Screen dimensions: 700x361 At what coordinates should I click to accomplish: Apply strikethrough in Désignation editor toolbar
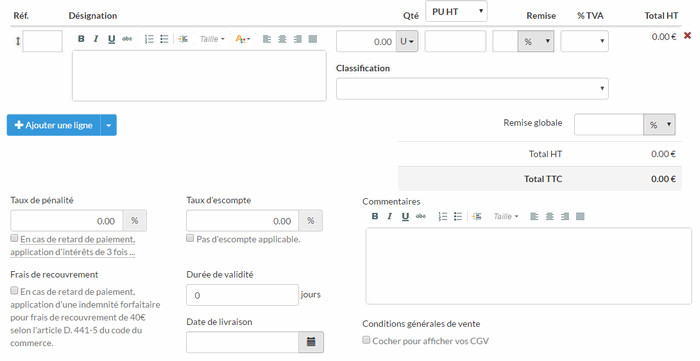pos(127,39)
